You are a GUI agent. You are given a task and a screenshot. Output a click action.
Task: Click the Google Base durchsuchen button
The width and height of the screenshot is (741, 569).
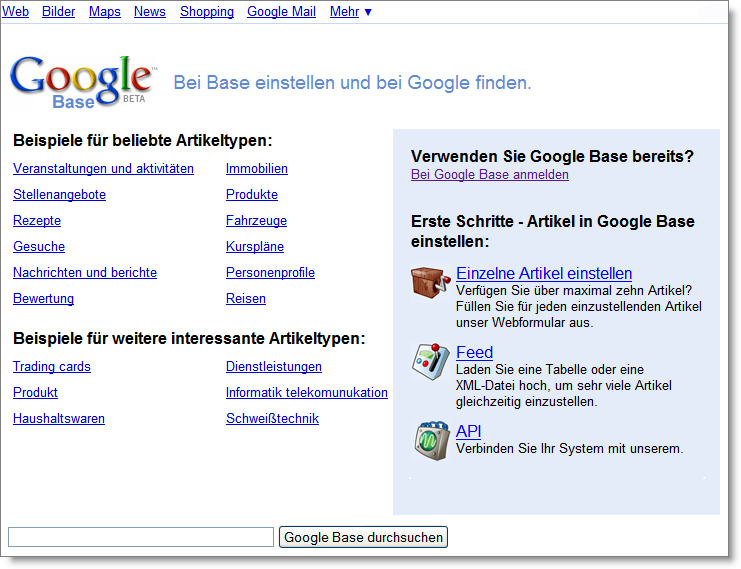click(363, 537)
